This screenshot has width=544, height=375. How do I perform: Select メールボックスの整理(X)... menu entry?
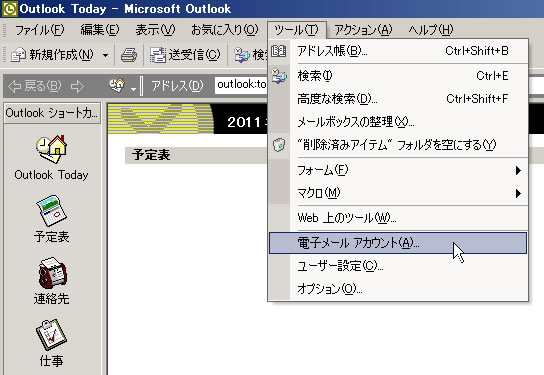pyautogui.click(x=398, y=122)
